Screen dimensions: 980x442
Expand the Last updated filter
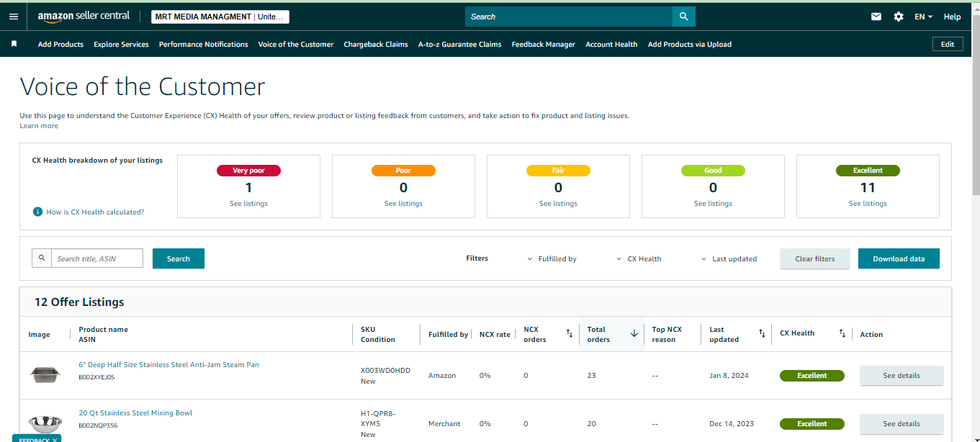pos(729,258)
